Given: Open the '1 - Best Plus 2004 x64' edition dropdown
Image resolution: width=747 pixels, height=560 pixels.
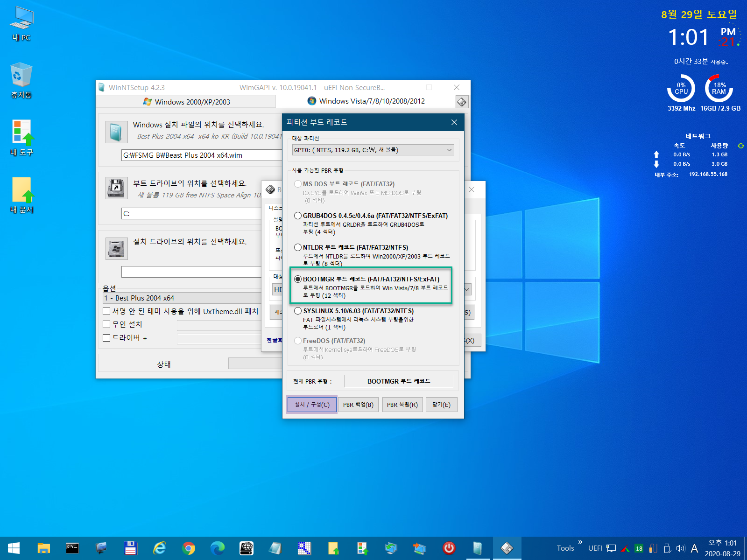Looking at the screenshot, I should click(182, 298).
